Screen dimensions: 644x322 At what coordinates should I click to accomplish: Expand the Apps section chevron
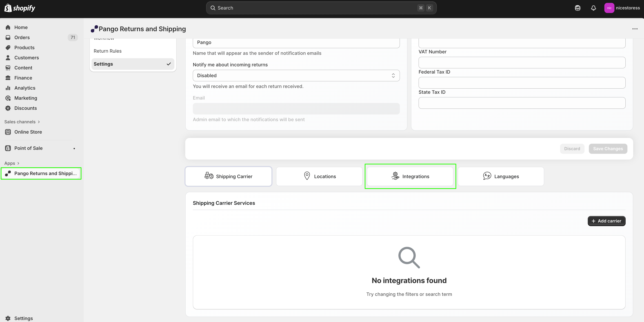18,163
